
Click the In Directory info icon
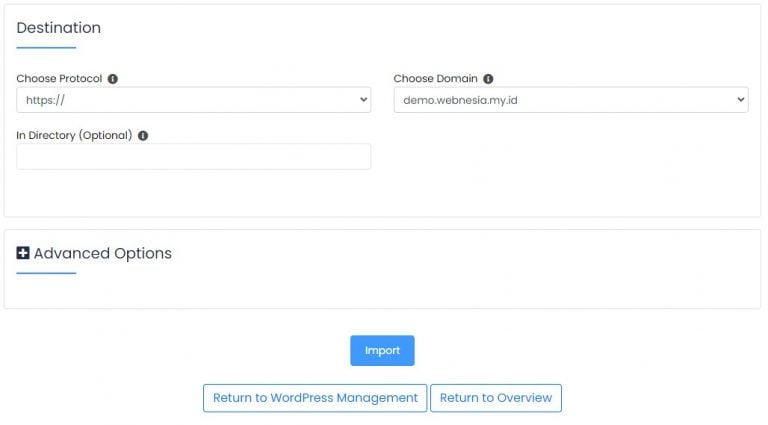[x=143, y=136]
